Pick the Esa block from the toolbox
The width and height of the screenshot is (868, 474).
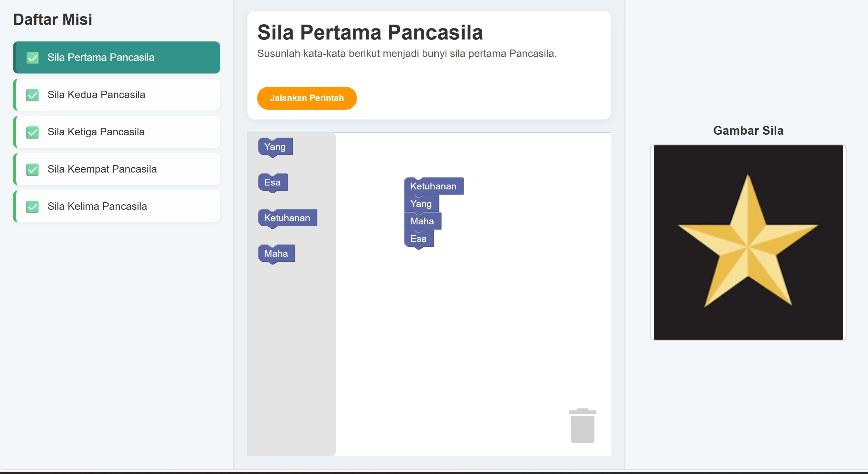coord(272,183)
